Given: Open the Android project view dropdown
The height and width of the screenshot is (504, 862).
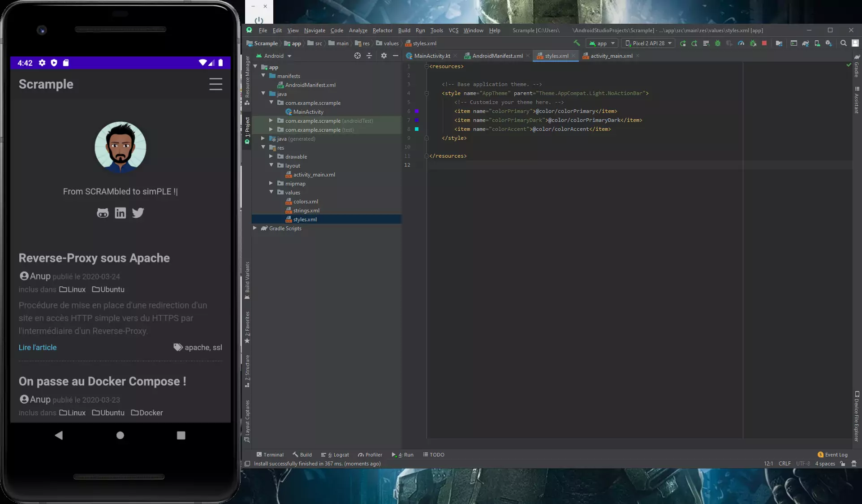Looking at the screenshot, I should pos(274,56).
